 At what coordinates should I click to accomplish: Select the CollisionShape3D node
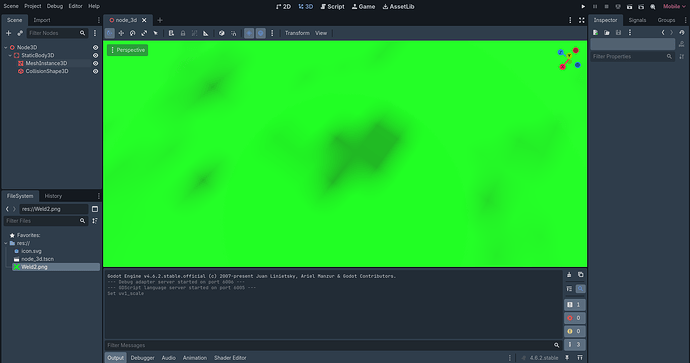pyautogui.click(x=47, y=71)
